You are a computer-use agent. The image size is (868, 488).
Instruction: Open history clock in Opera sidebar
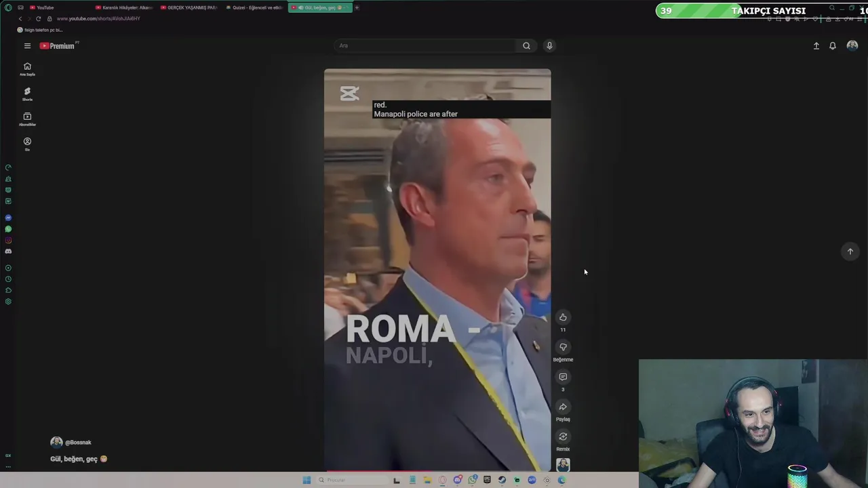click(8, 279)
